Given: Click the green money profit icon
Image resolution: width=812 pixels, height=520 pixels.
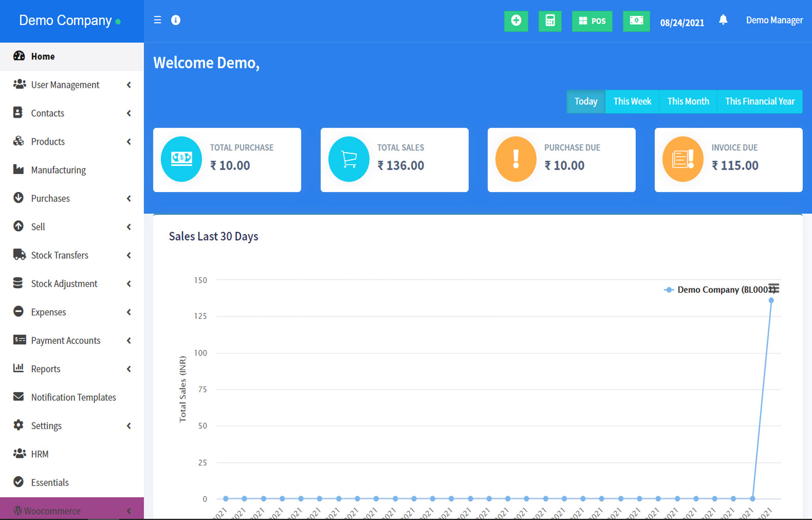Looking at the screenshot, I should click(x=636, y=21).
